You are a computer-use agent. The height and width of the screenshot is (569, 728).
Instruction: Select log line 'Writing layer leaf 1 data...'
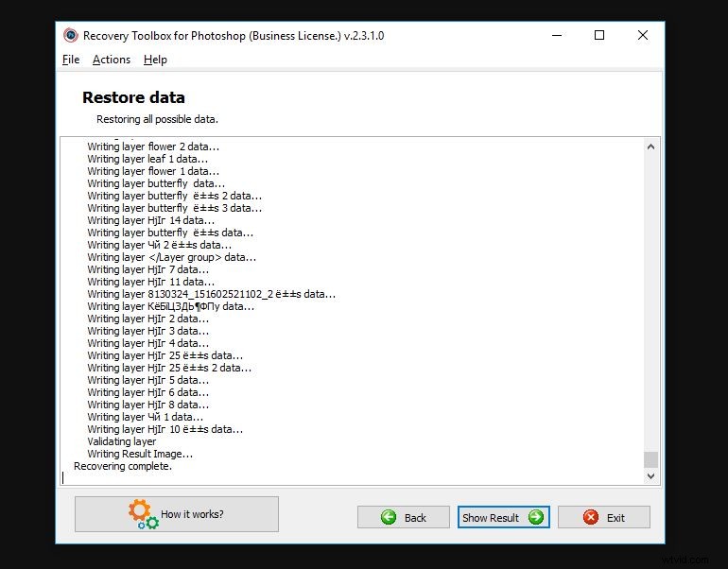click(x=147, y=159)
